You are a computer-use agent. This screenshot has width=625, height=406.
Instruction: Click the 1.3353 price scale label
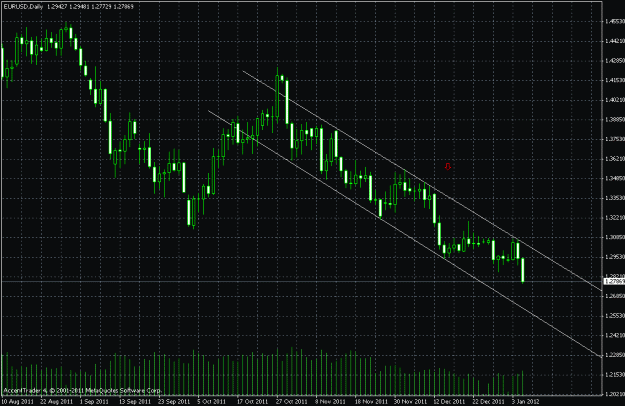(615, 198)
